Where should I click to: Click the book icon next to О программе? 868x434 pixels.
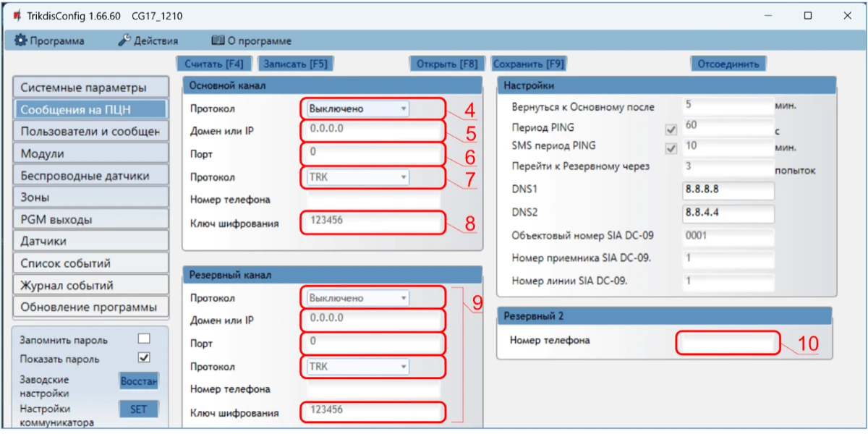tap(218, 41)
